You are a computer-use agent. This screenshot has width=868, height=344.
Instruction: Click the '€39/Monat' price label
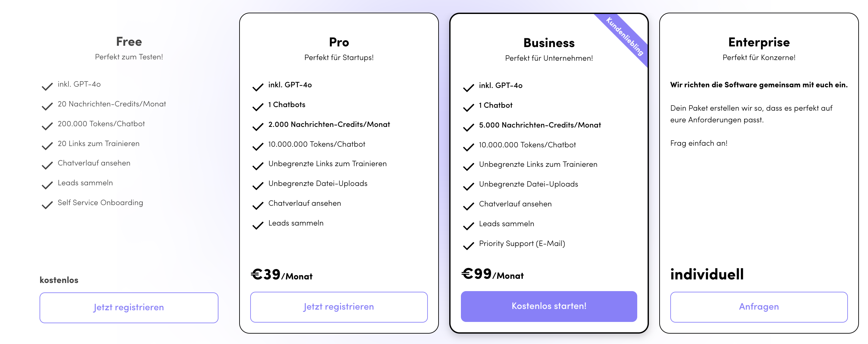pyautogui.click(x=282, y=275)
